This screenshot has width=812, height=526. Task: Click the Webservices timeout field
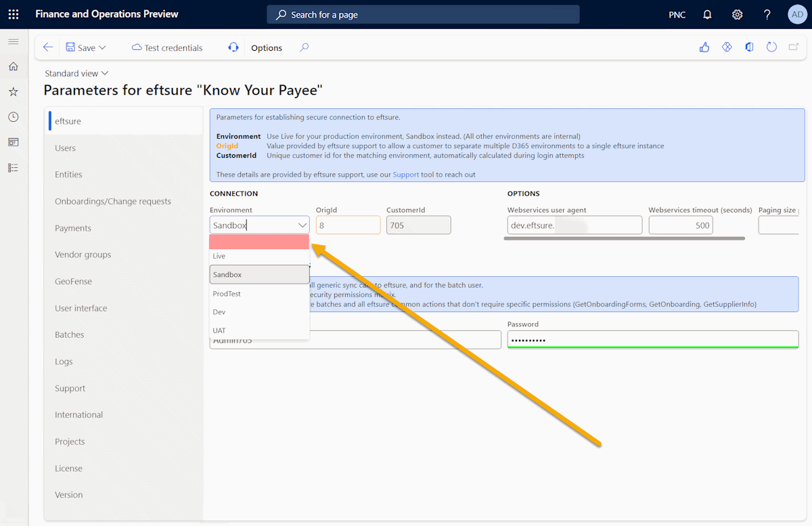click(681, 225)
